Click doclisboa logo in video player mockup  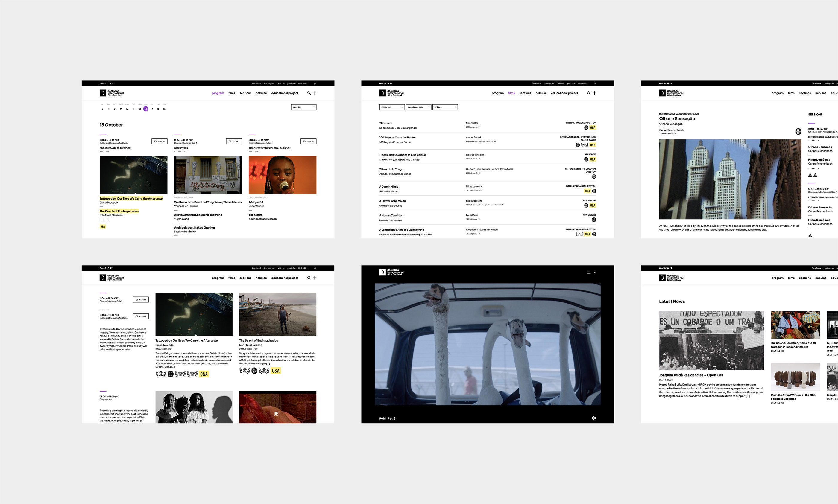(x=391, y=272)
